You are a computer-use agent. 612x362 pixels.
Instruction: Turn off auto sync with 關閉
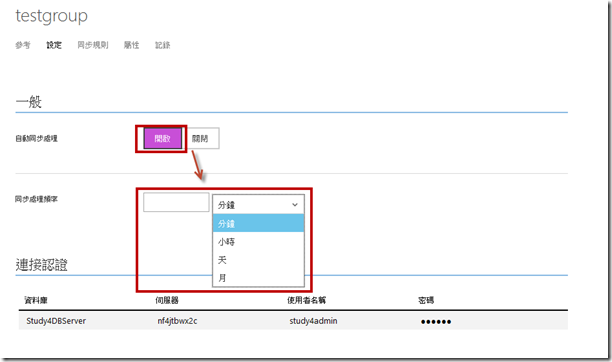pos(200,138)
